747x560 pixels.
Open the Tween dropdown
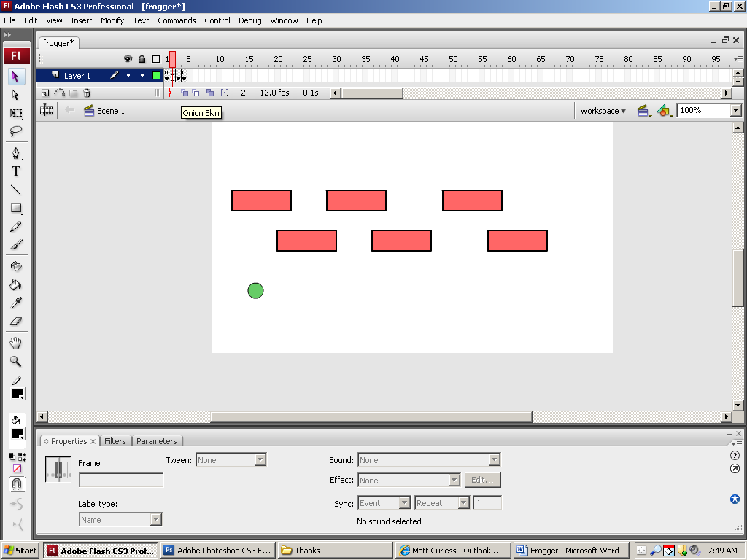pos(260,460)
